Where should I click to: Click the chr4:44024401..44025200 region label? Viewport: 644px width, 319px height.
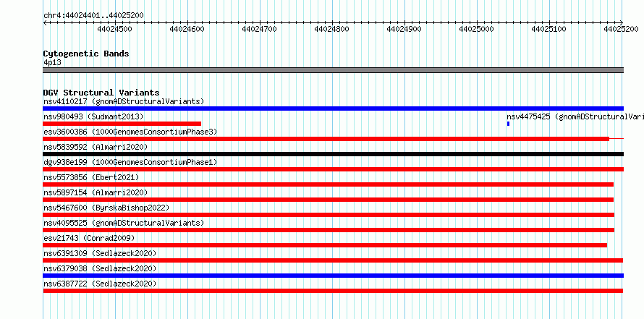(93, 16)
